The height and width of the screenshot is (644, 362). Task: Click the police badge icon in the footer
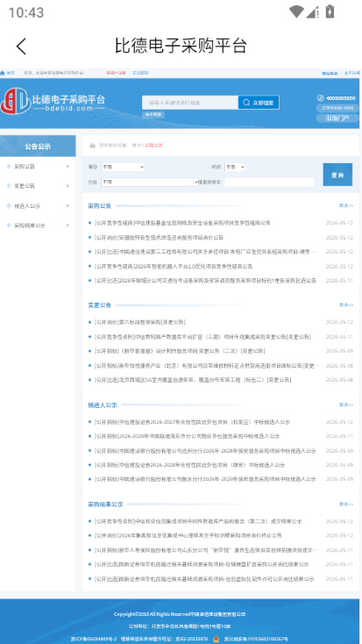click(216, 639)
